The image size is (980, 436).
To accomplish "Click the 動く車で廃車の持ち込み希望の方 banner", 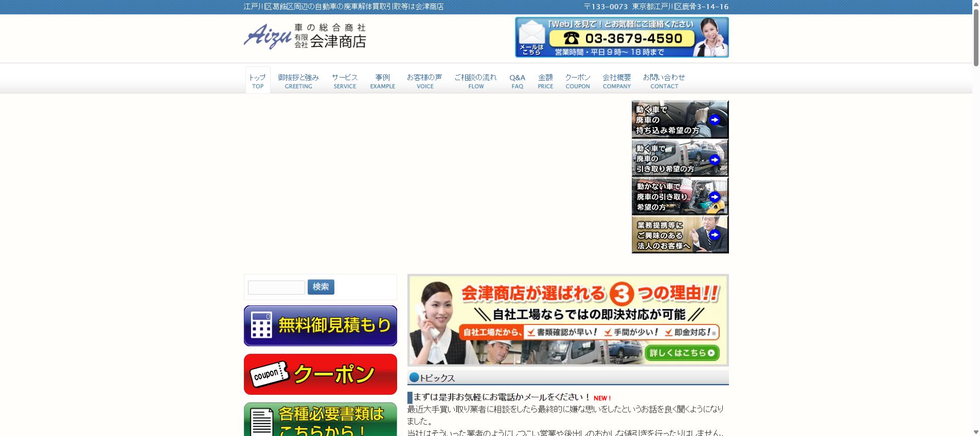I will coord(680,119).
